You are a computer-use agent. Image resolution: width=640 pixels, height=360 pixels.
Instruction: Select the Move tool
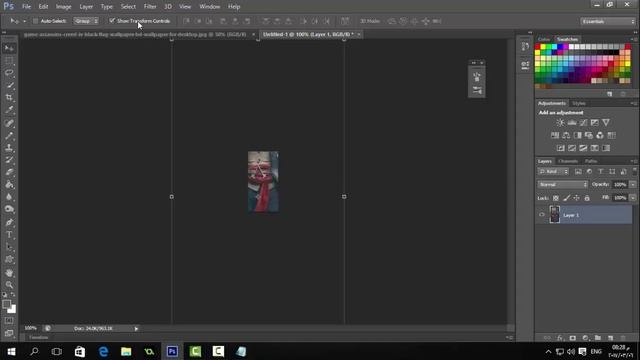[x=9, y=48]
